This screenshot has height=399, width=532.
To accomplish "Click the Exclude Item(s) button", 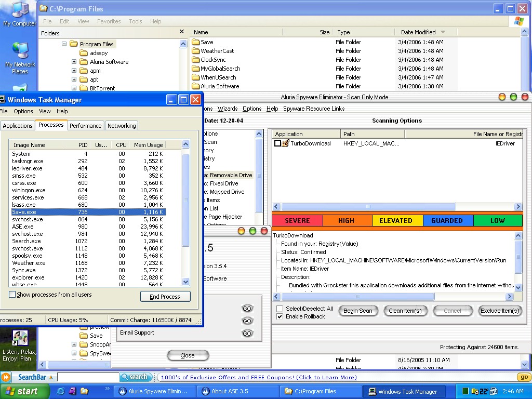I will pyautogui.click(x=499, y=311).
